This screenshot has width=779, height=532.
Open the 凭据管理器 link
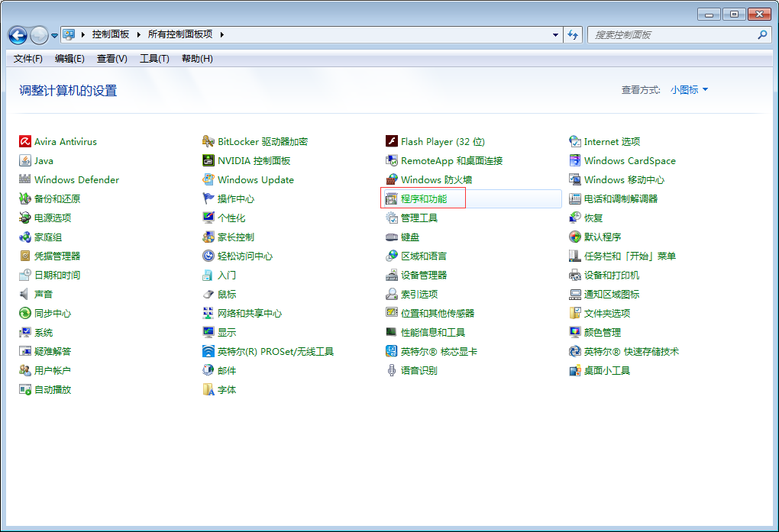click(x=57, y=256)
